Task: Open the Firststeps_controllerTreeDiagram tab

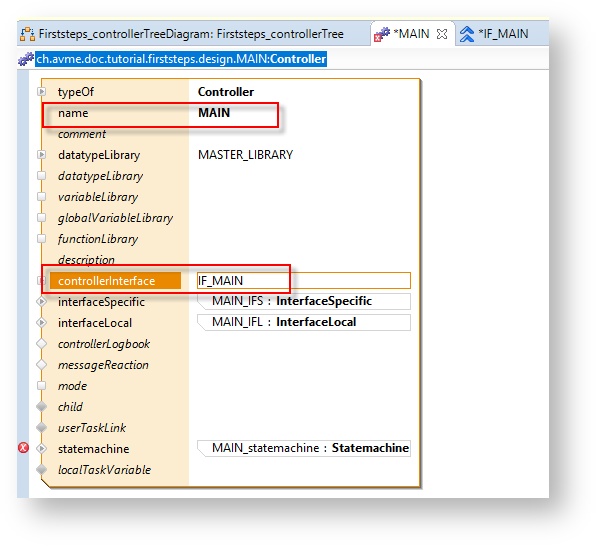Action: pos(182,34)
